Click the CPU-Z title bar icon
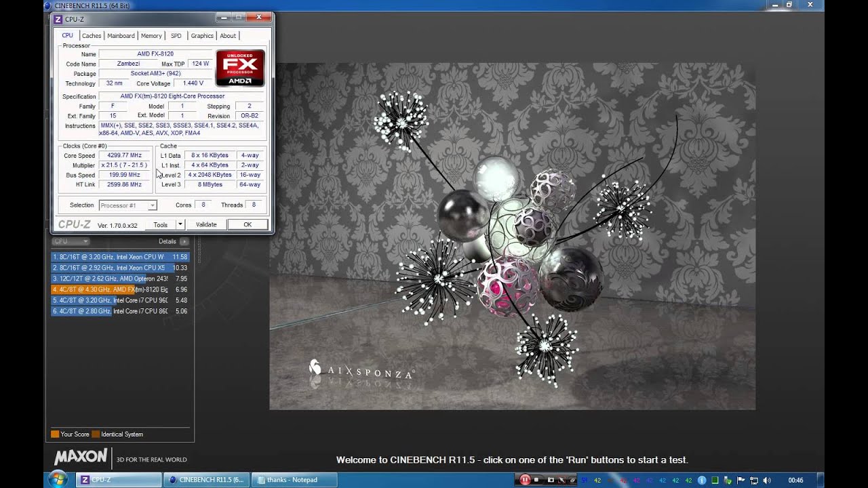Screen dimensions: 868x488 click(58, 19)
